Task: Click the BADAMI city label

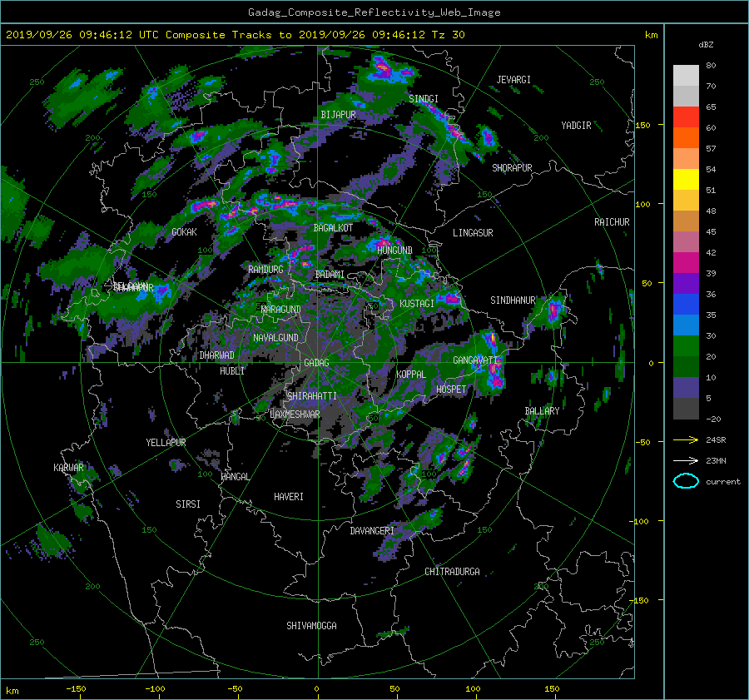Action: 330,275
